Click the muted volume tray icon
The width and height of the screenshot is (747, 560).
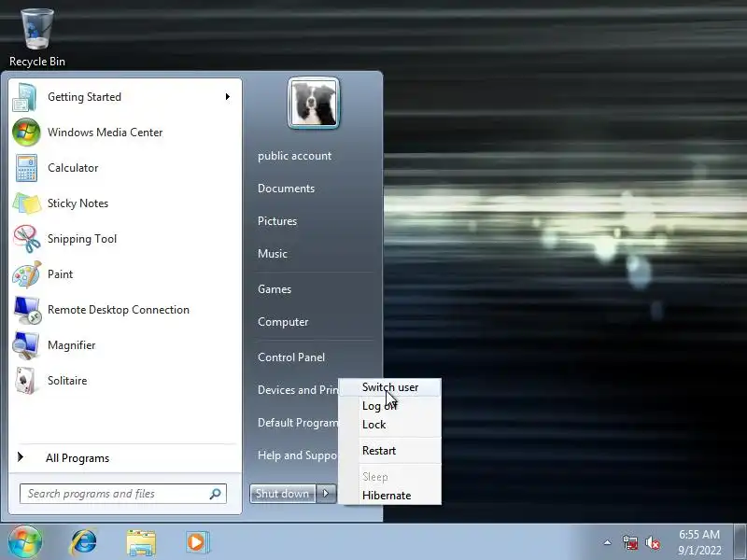point(652,542)
